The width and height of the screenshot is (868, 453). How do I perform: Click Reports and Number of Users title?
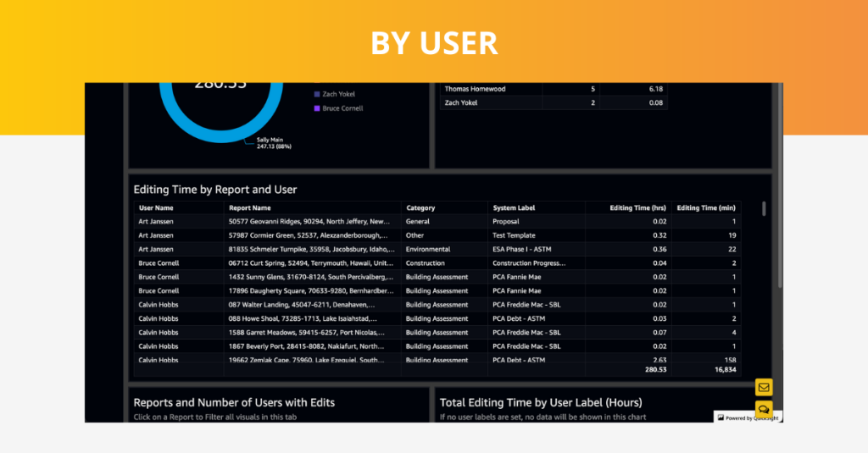(234, 403)
